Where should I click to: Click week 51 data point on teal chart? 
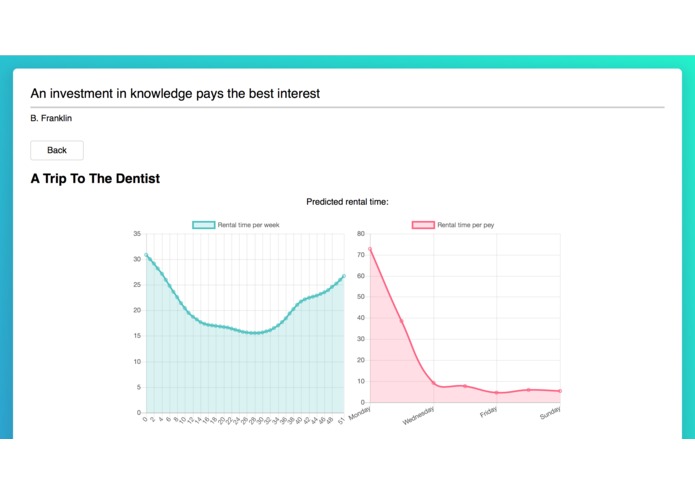pyautogui.click(x=344, y=276)
